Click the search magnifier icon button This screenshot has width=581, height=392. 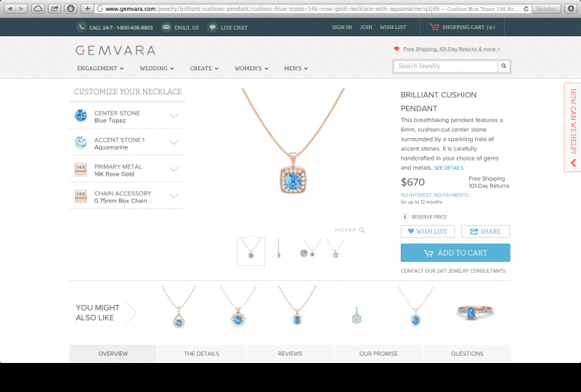[503, 66]
